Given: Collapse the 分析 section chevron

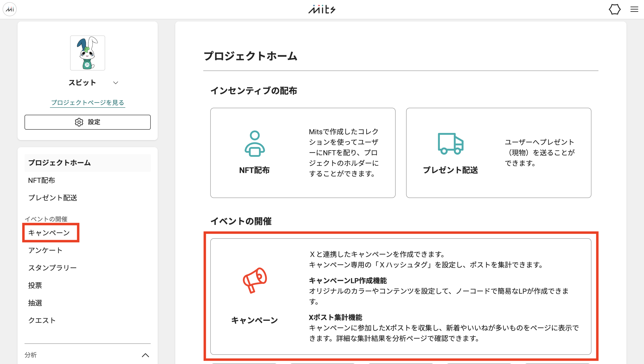Looking at the screenshot, I should tap(145, 355).
